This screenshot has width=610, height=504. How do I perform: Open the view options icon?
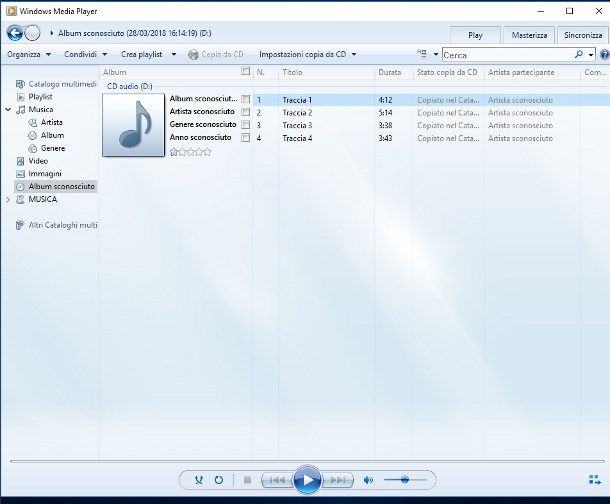pos(422,54)
